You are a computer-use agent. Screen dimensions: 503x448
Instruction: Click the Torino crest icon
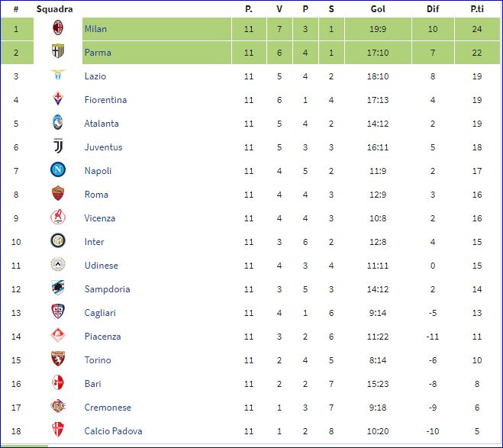tap(57, 360)
